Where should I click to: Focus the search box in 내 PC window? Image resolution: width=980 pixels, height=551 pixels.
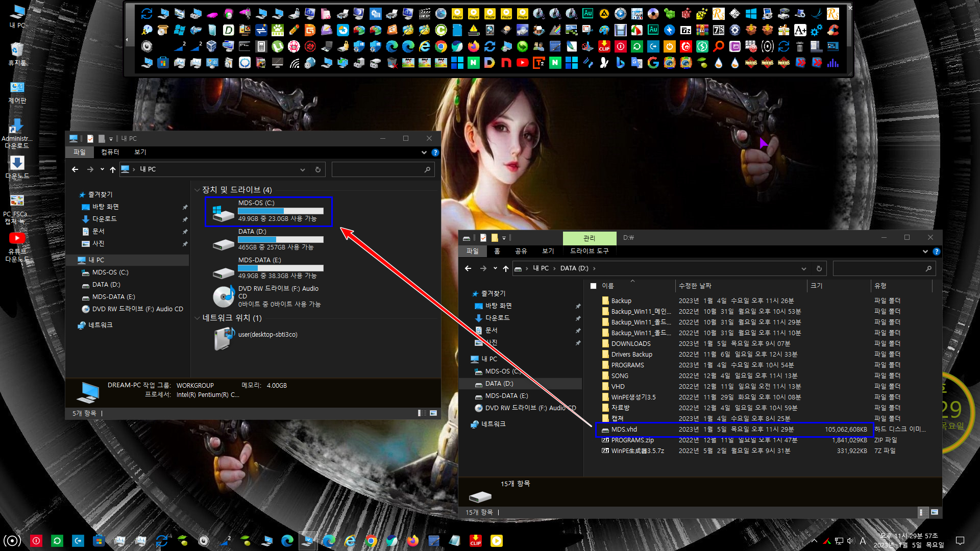383,170
